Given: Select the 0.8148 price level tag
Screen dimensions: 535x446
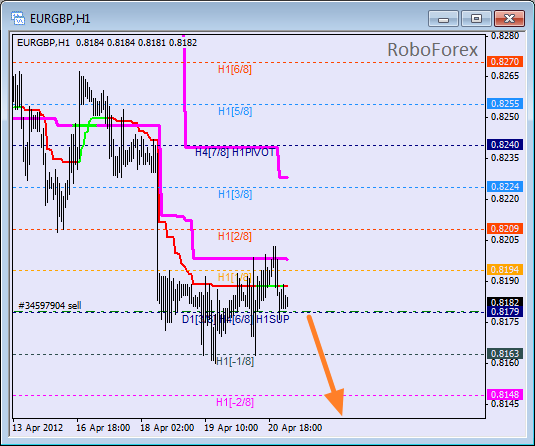Looking at the screenshot, I should tap(505, 395).
